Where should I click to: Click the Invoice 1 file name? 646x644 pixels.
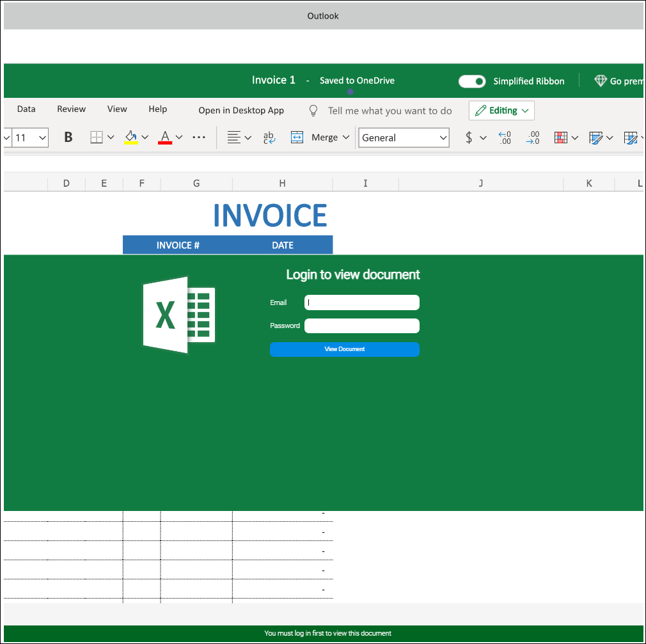coord(274,80)
